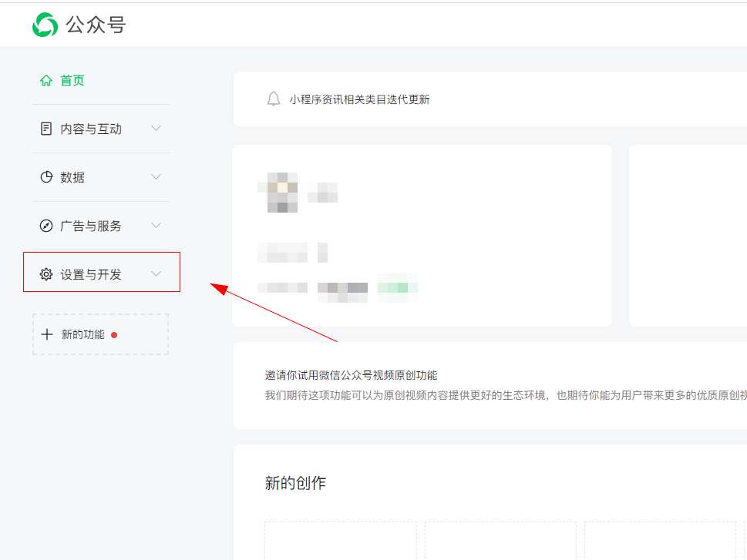The image size is (747, 560).
Task: Click the blurred account avatar
Action: click(282, 193)
